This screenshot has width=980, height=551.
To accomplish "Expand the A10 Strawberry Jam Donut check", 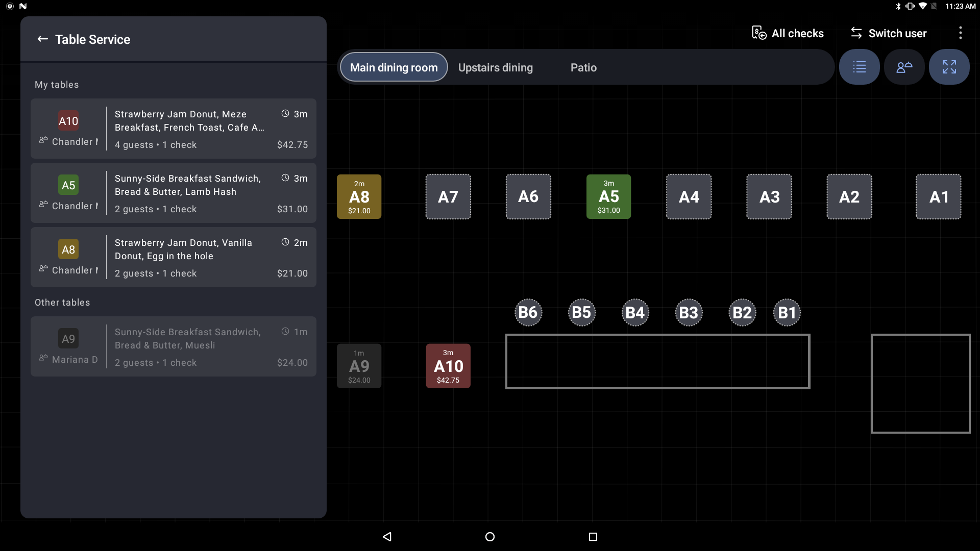I will (x=174, y=128).
